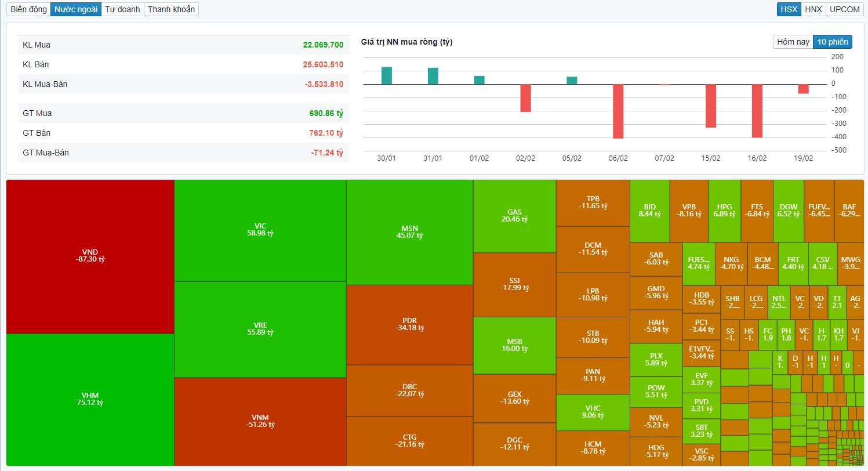Switch to the Biến động tab
Screen dimensions: 868x471
(28, 9)
